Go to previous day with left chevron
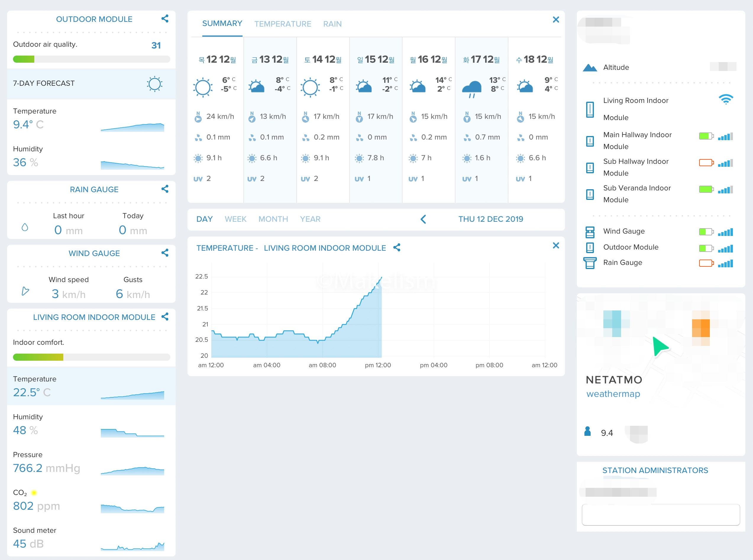 [x=423, y=219]
